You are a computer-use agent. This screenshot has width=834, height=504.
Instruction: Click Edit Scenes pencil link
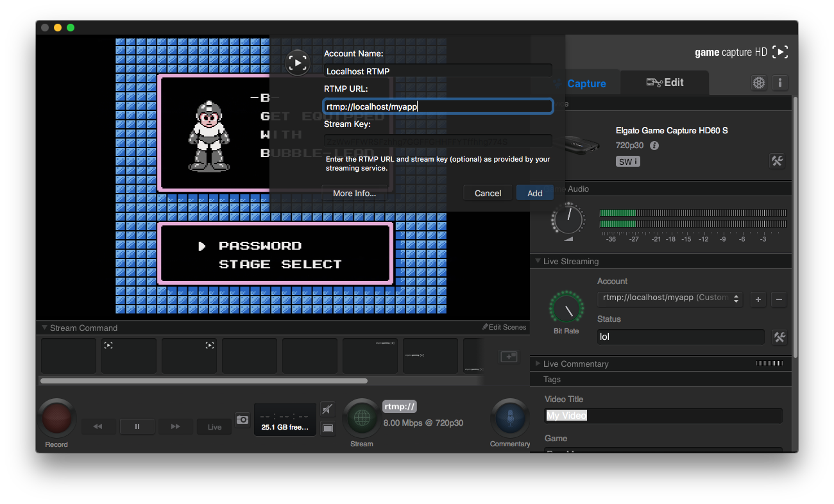(504, 327)
